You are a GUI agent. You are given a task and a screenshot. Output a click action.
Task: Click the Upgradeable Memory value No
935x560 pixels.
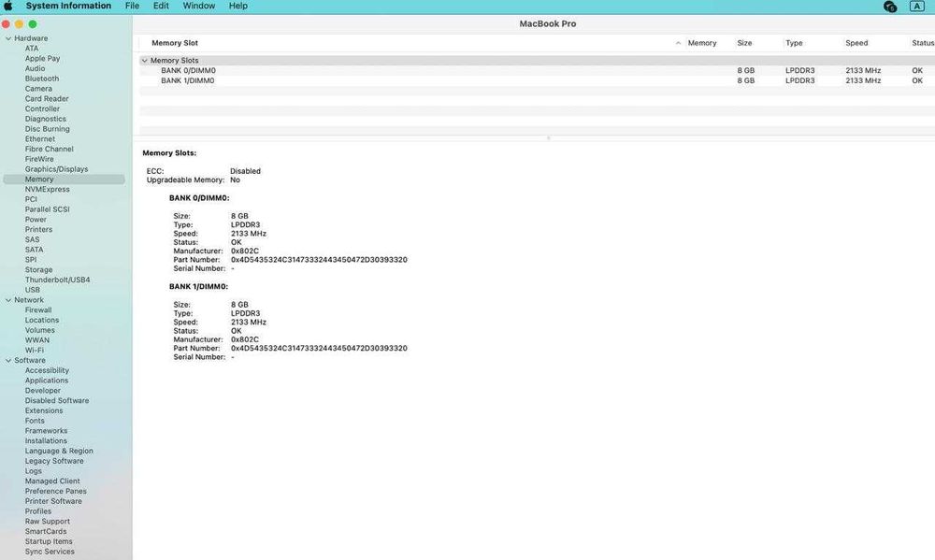(235, 179)
